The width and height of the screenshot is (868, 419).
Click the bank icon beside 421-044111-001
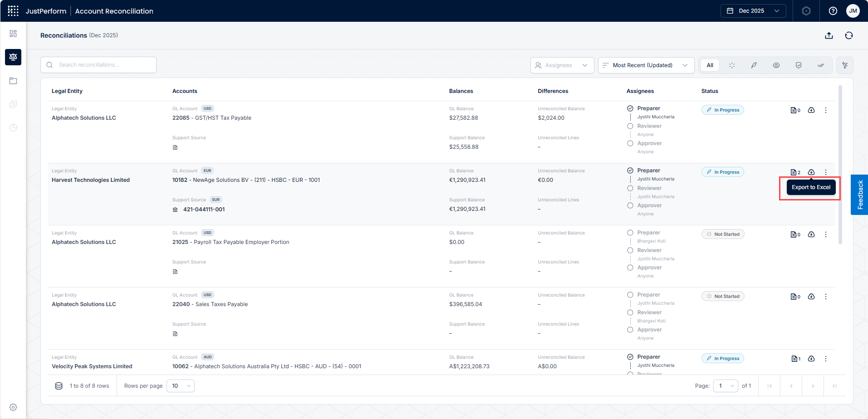click(x=175, y=209)
